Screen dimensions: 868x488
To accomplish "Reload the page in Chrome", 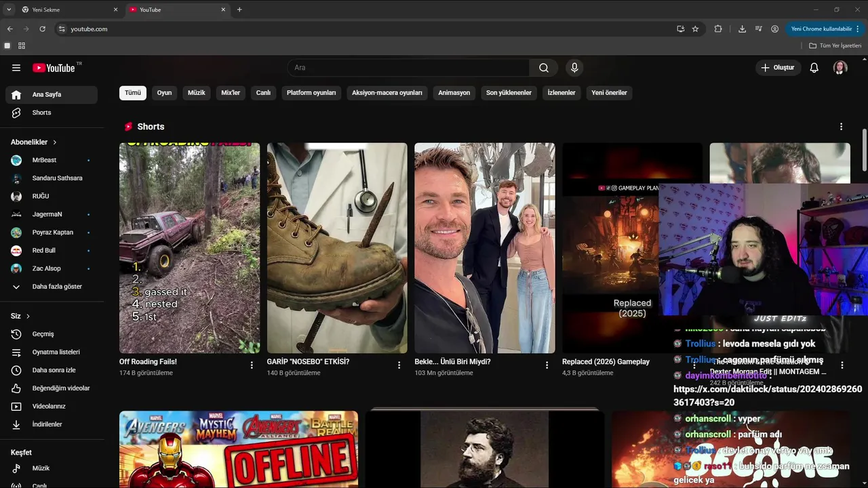I will (x=42, y=29).
